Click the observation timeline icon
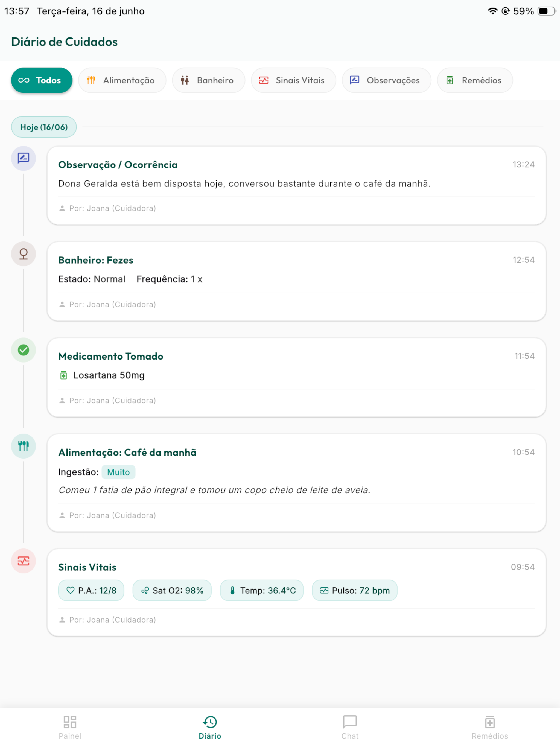This screenshot has width=560, height=747. [x=23, y=158]
